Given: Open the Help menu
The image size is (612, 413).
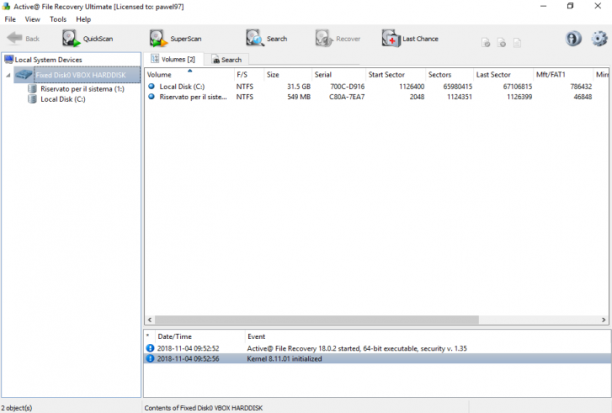Looking at the screenshot, I should 83,19.
